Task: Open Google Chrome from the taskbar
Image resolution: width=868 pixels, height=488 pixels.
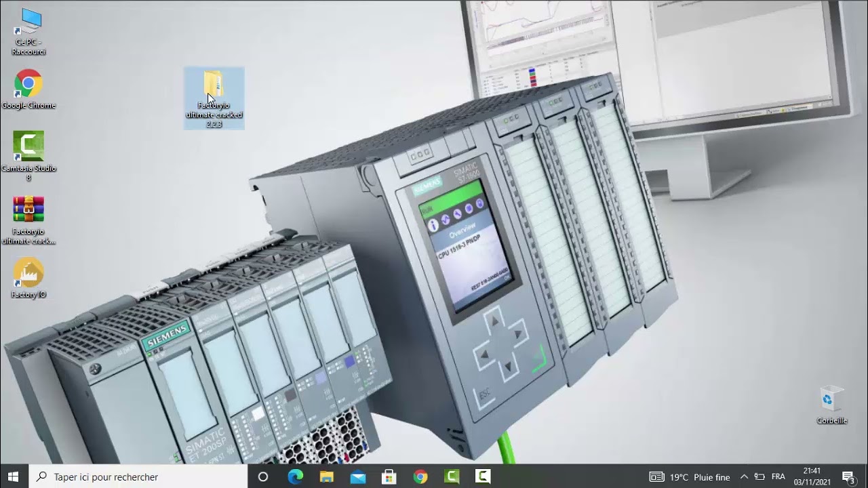Action: click(x=420, y=477)
